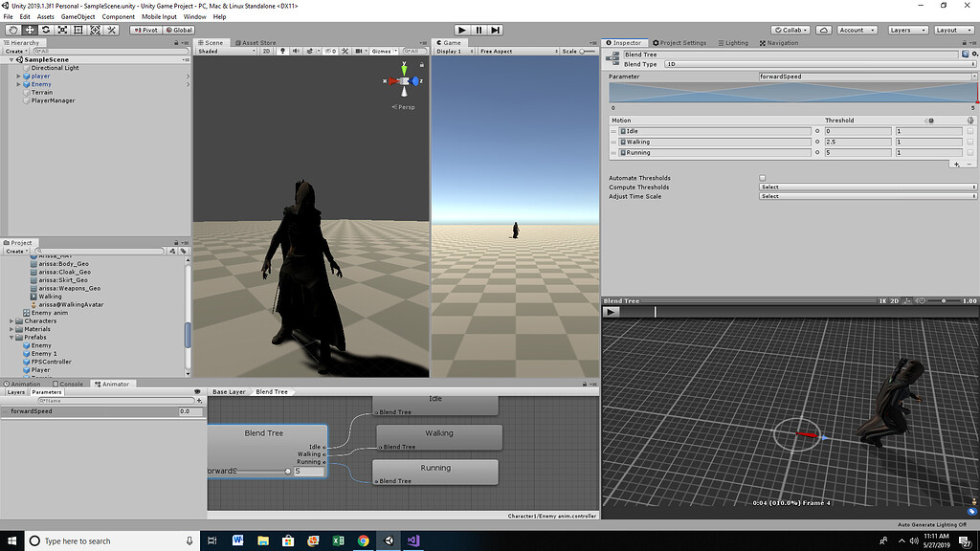Open the GameObject menu

pos(78,16)
